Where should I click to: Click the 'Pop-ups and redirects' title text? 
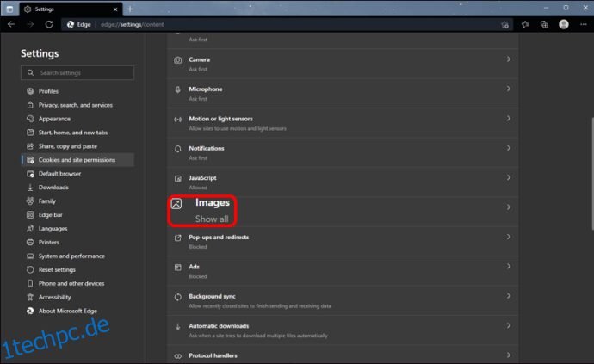219,238
